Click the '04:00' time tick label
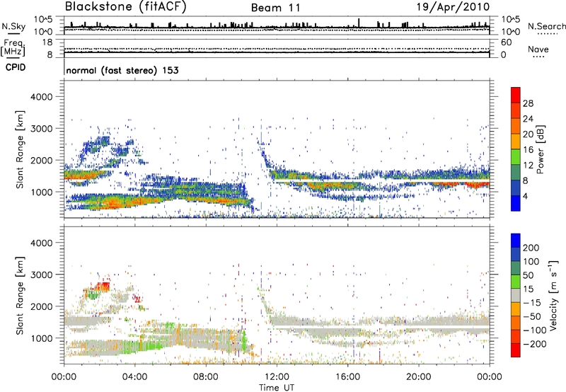The image size is (566, 392). (x=134, y=377)
